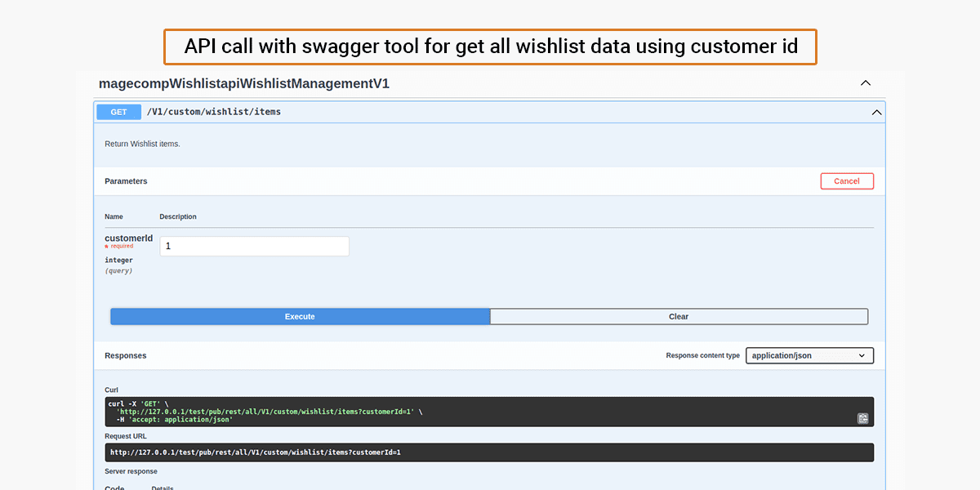Click the Clear button
This screenshot has height=490, width=980.
[679, 316]
